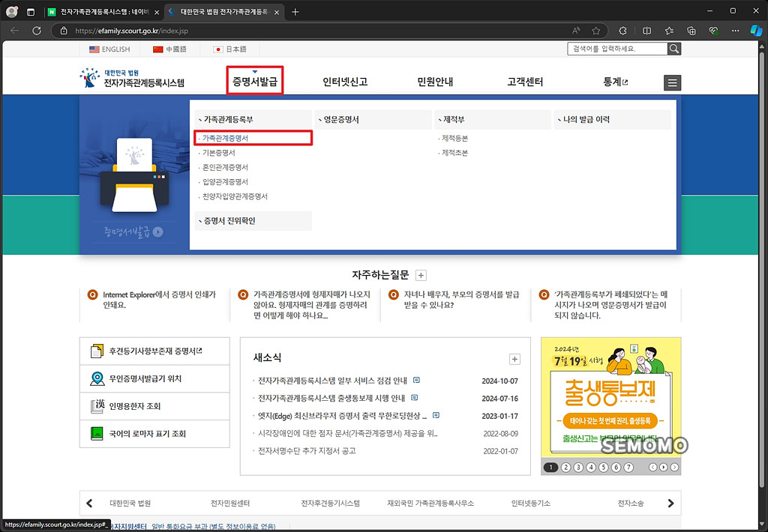768x532 pixels.
Task: Click banner next arrow control
Action: (x=674, y=468)
